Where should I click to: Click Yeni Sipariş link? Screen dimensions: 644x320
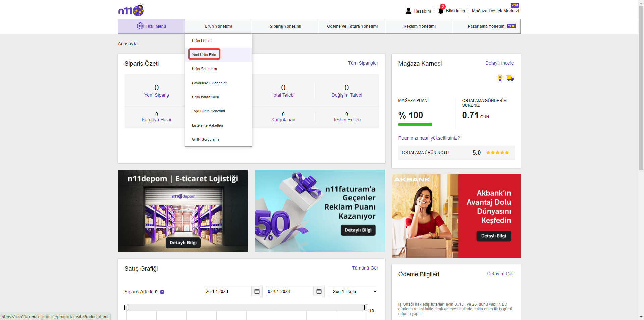click(157, 95)
